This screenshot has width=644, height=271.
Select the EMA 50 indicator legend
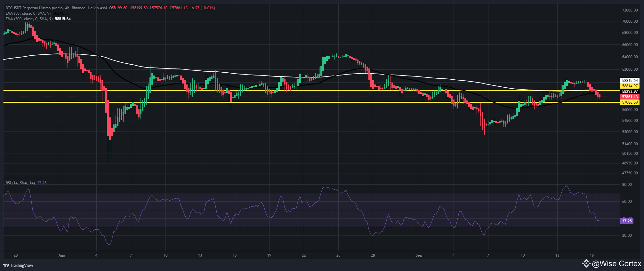tap(28, 13)
